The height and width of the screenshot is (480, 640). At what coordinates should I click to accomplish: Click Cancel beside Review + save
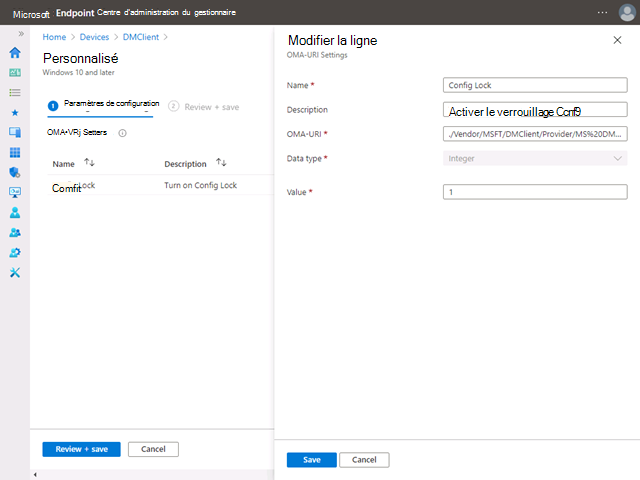pyautogui.click(x=153, y=449)
